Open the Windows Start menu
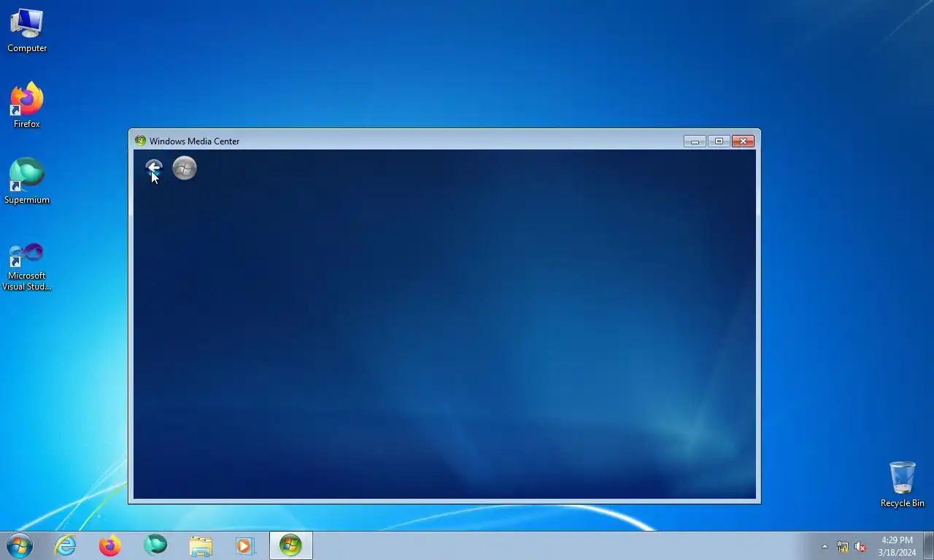 point(20,545)
